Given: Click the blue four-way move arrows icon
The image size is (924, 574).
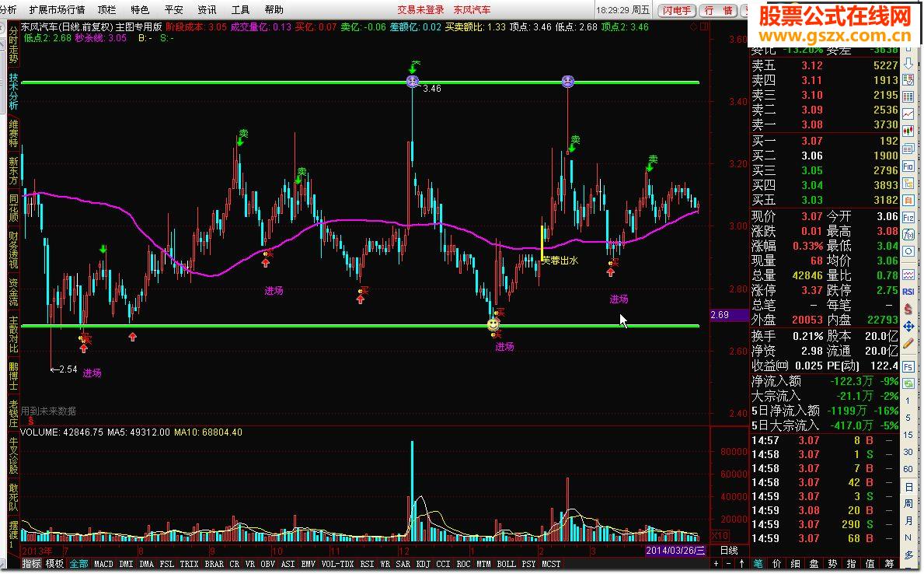Looking at the screenshot, I should click(908, 326).
